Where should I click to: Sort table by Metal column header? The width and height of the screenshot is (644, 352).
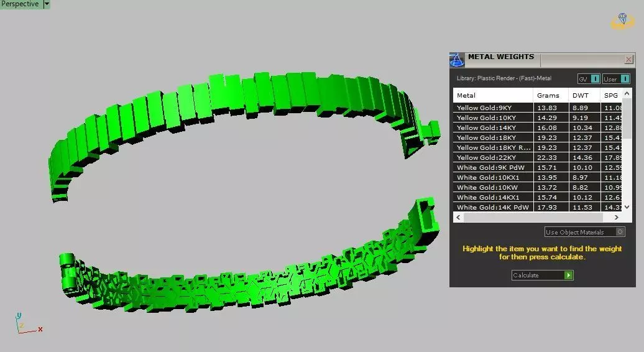(x=493, y=95)
